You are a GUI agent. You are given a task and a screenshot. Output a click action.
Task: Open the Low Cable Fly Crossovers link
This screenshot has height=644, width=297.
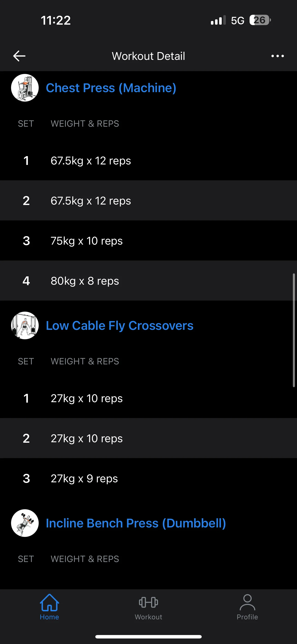119,325
